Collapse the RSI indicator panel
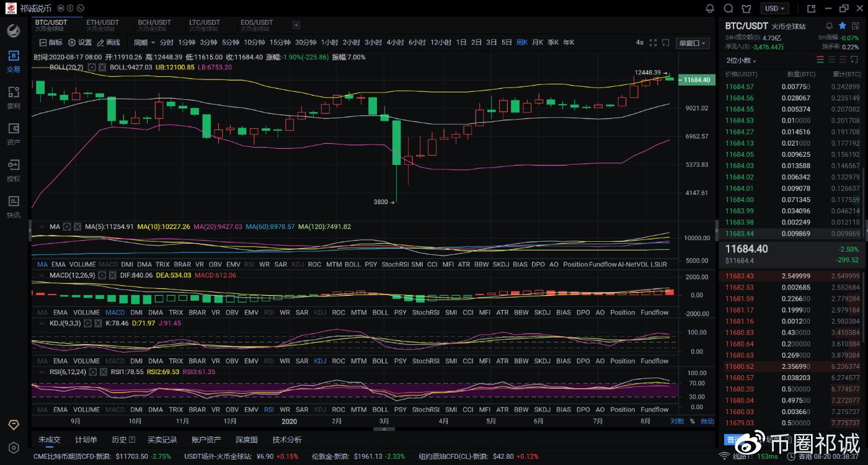The height and width of the screenshot is (465, 868). (42, 371)
